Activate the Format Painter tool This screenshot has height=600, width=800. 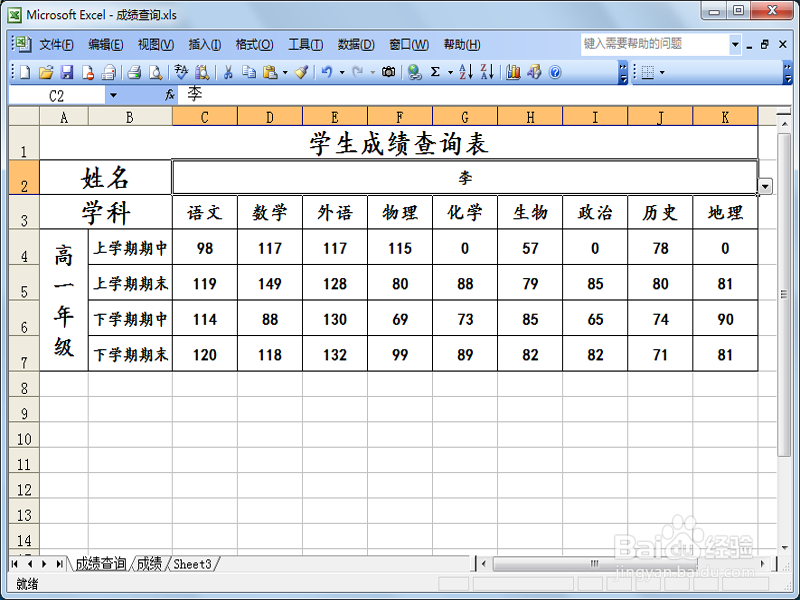point(304,70)
